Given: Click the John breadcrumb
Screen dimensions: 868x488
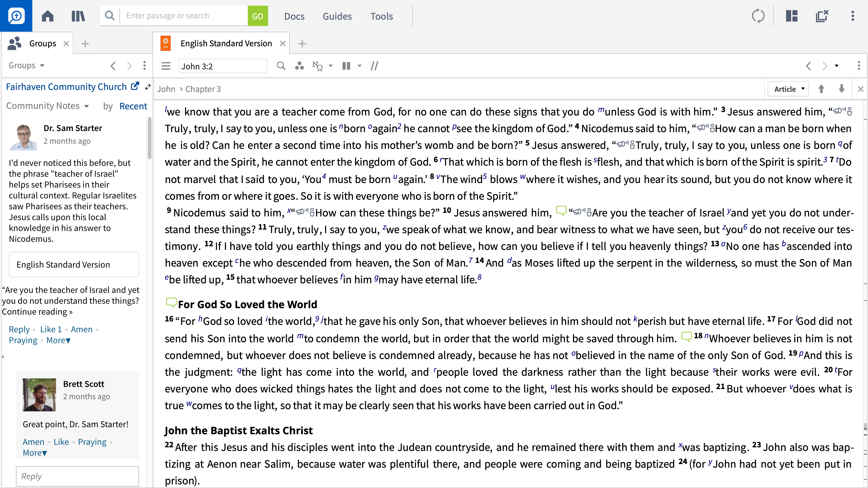Looking at the screenshot, I should pos(166,89).
